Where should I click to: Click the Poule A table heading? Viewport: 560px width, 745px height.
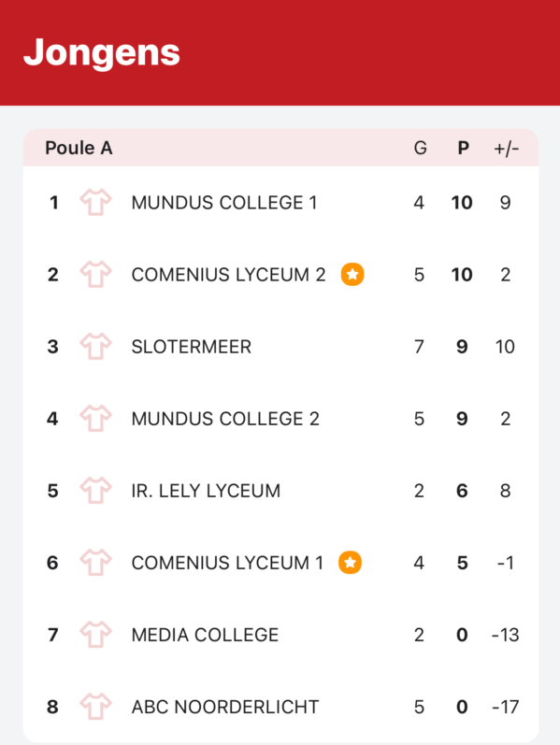pos(79,149)
